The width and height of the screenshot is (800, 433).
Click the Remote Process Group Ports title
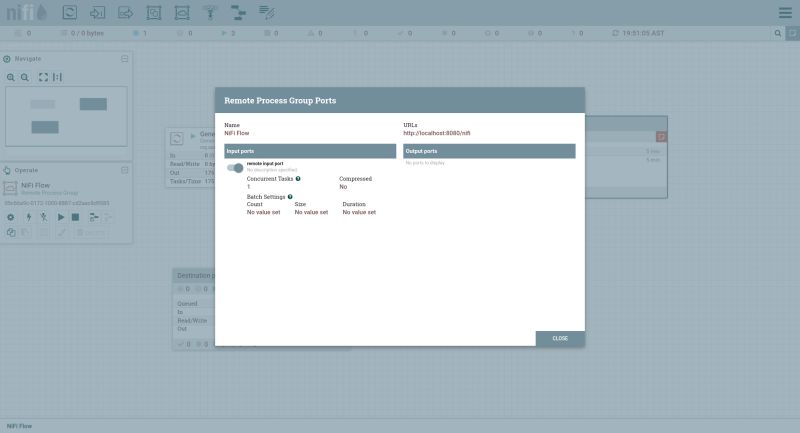coord(280,100)
